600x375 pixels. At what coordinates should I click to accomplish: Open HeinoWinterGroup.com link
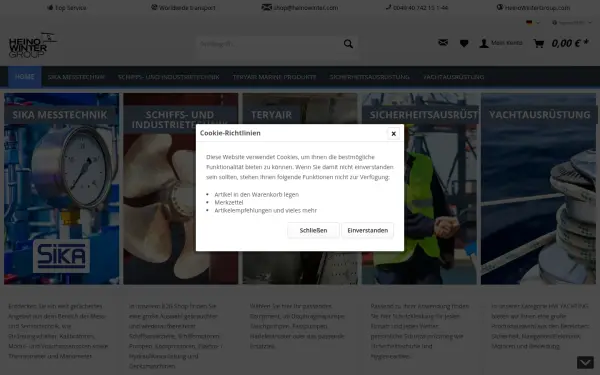[533, 8]
